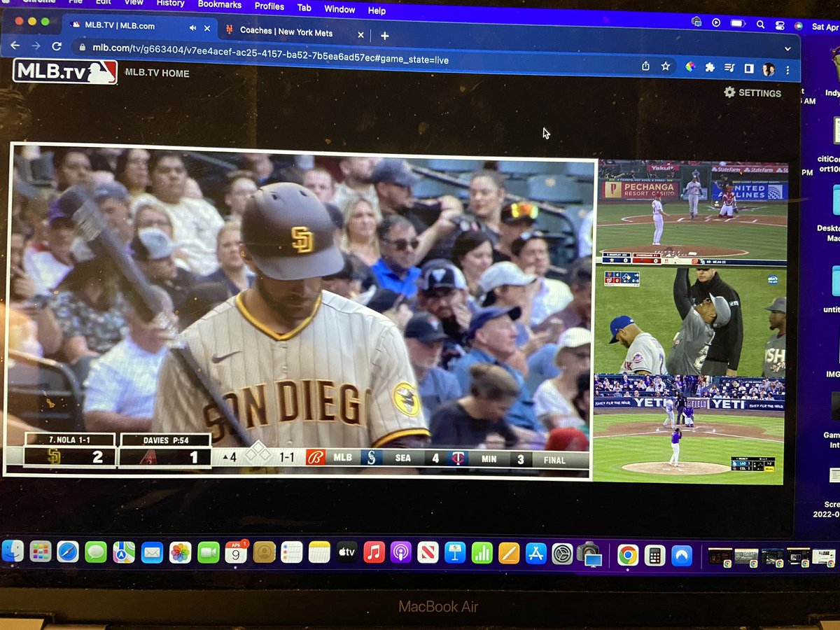Screen dimensions: 840x630
Task: Open the File menu
Action: [75, 2]
